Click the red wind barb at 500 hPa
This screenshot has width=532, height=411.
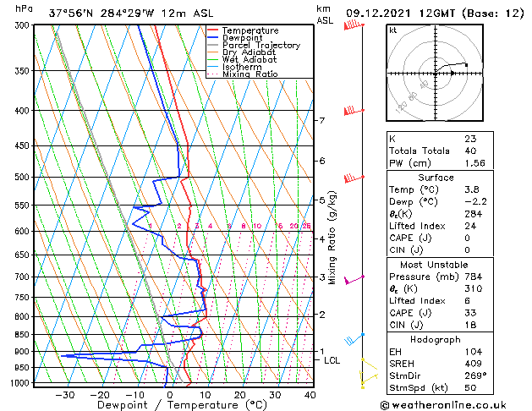(354, 178)
